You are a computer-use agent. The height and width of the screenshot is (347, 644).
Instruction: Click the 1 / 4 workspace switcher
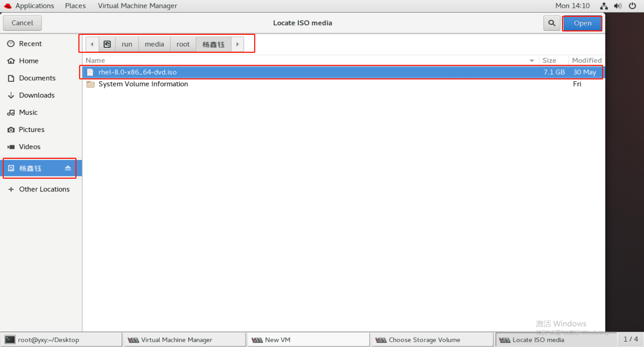631,339
